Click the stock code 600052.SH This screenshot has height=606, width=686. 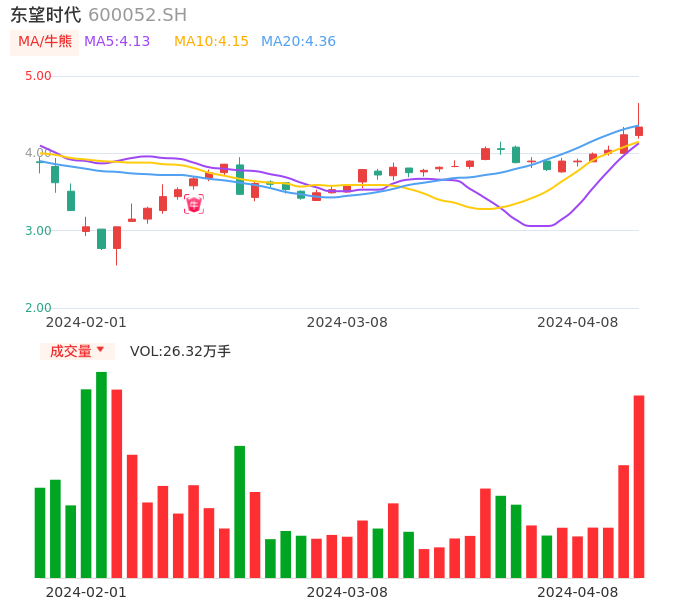[x=137, y=15]
